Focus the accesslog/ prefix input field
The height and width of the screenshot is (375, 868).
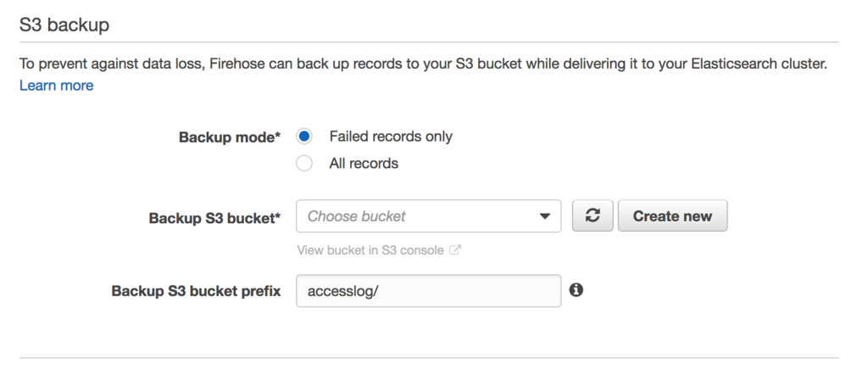[x=428, y=291]
